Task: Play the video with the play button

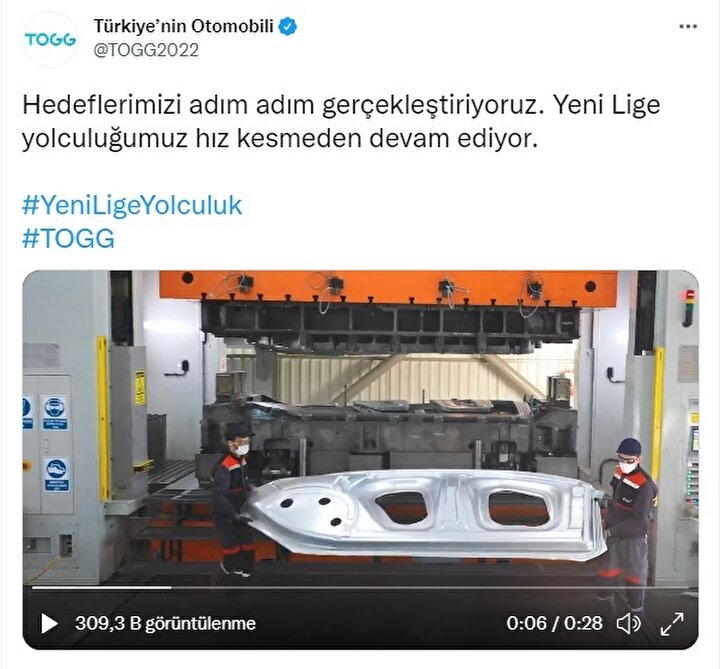Action: click(x=49, y=624)
